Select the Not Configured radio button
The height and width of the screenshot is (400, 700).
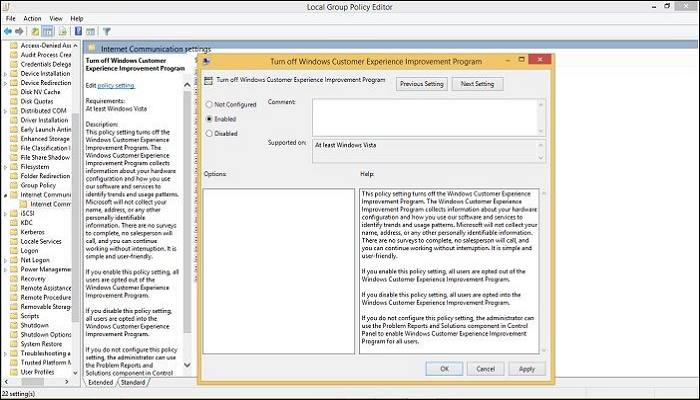[208, 104]
